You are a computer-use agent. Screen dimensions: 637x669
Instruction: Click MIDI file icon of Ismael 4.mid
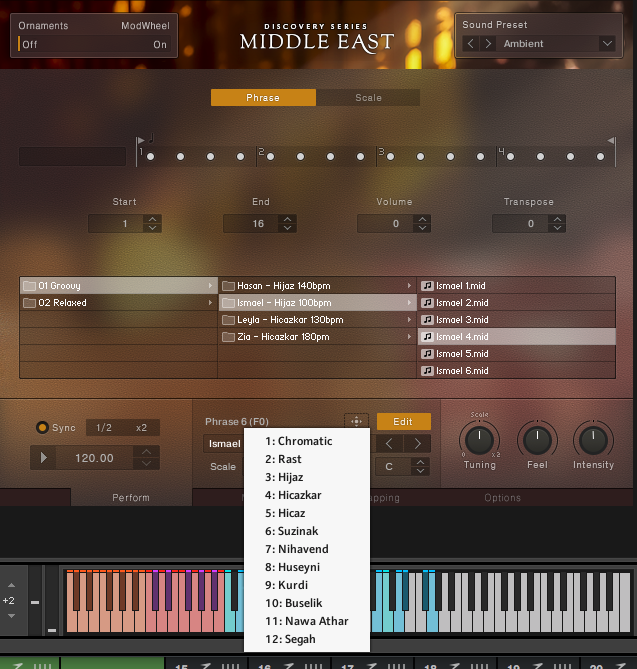pos(427,337)
